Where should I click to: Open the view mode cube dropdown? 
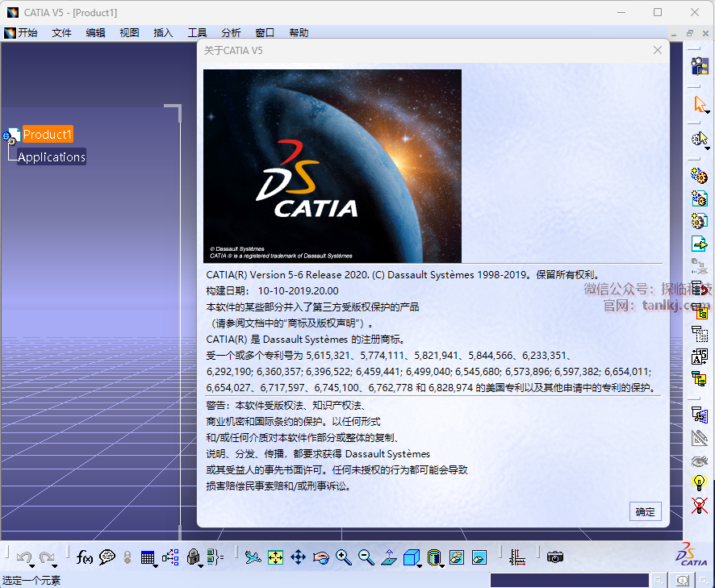[x=420, y=565]
